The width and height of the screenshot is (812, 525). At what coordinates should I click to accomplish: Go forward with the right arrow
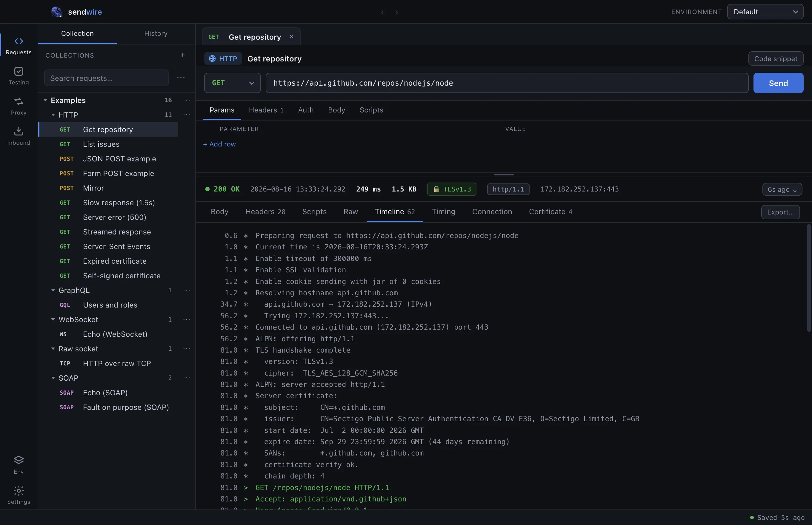(x=396, y=12)
